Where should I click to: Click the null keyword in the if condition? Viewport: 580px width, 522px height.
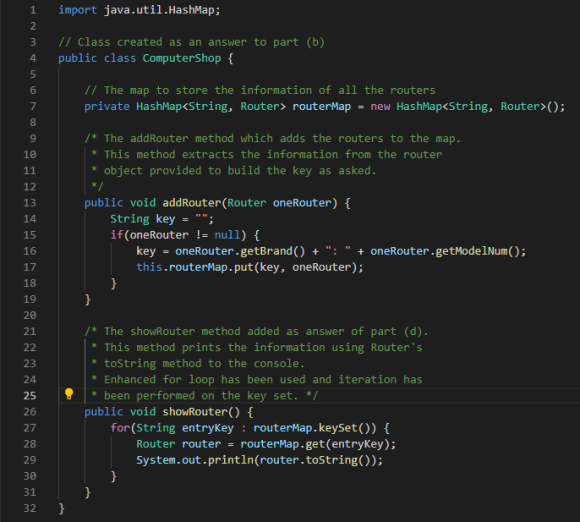227,235
